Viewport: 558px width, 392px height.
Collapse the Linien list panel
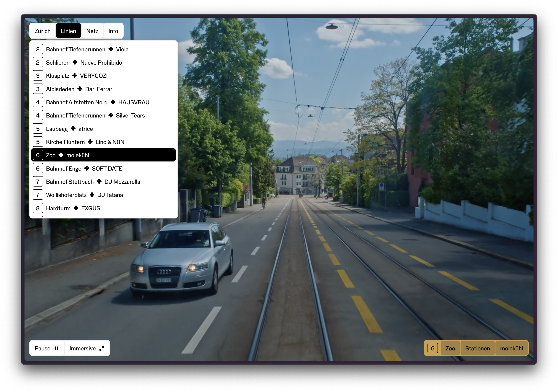point(68,31)
